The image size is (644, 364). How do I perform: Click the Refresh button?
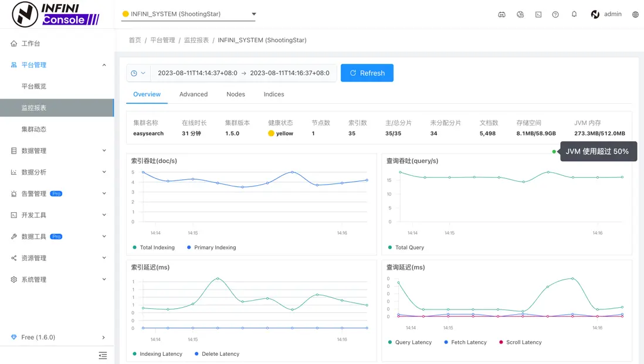[367, 73]
